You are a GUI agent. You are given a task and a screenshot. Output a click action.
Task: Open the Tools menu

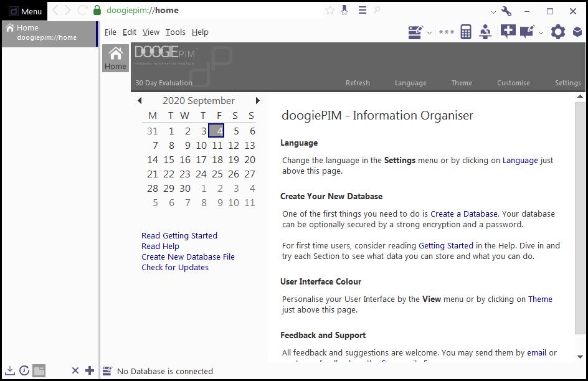[175, 32]
